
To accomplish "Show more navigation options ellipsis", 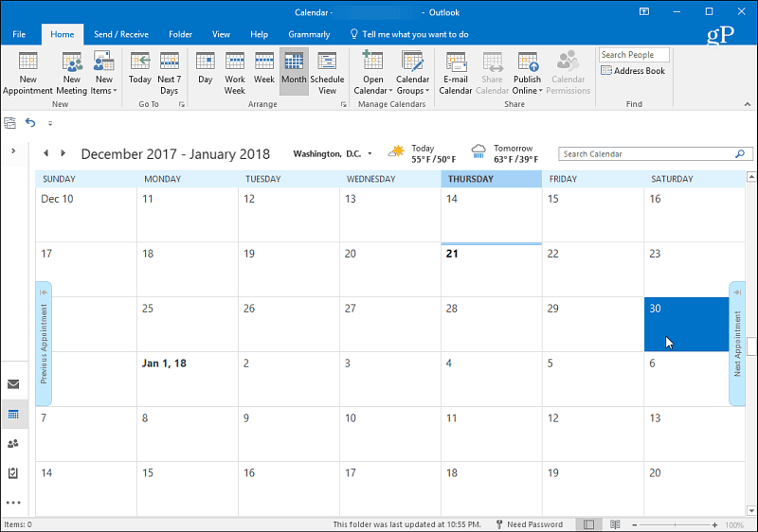I will coord(13,503).
